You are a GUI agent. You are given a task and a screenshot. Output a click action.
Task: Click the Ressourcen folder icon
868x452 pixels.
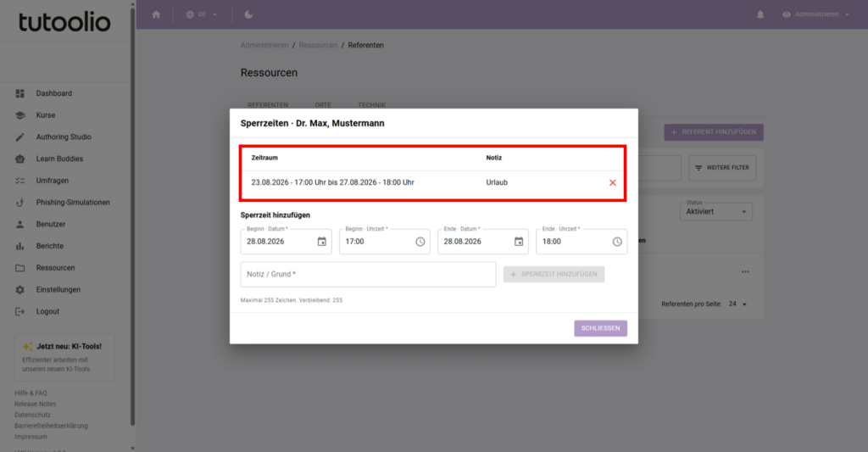pos(20,267)
